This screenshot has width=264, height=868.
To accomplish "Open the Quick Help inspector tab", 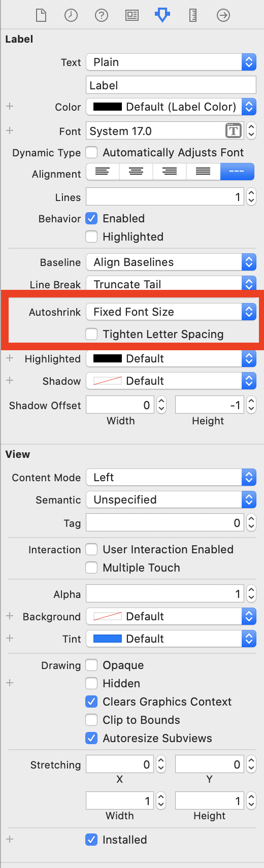I will click(102, 16).
